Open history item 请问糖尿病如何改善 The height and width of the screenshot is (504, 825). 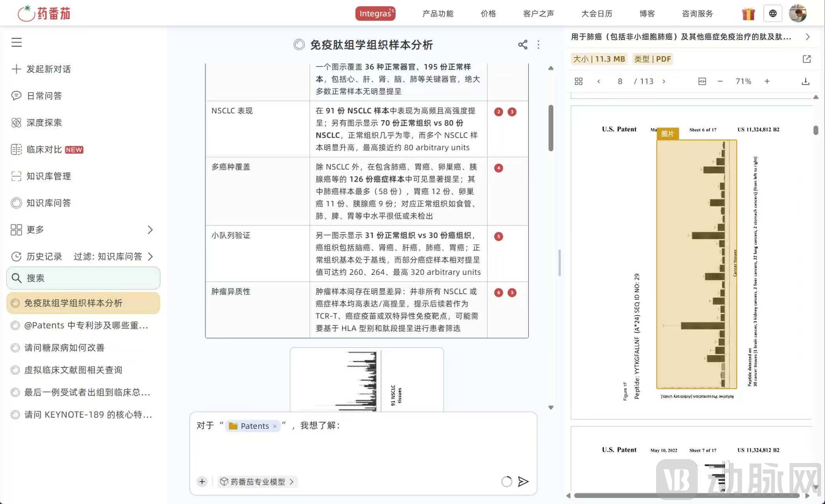pyautogui.click(x=58, y=348)
